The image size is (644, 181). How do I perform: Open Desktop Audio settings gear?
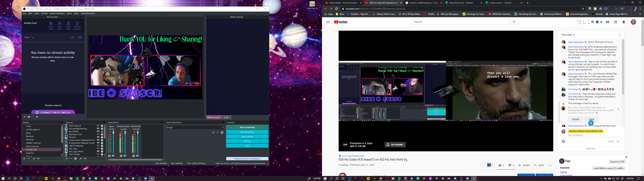[121, 156]
